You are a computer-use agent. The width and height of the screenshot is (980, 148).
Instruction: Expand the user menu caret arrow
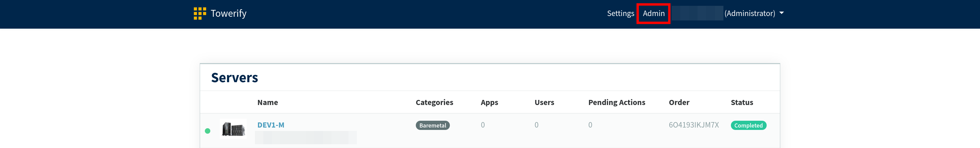pyautogui.click(x=781, y=13)
